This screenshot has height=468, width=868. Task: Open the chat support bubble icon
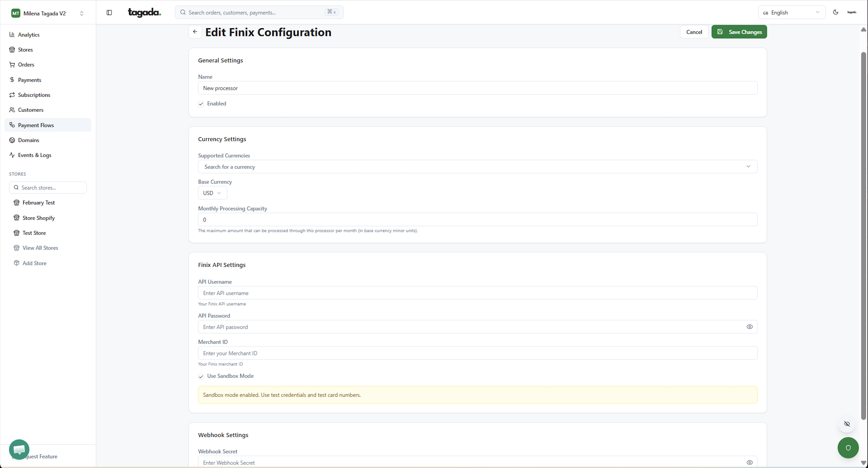click(19, 449)
